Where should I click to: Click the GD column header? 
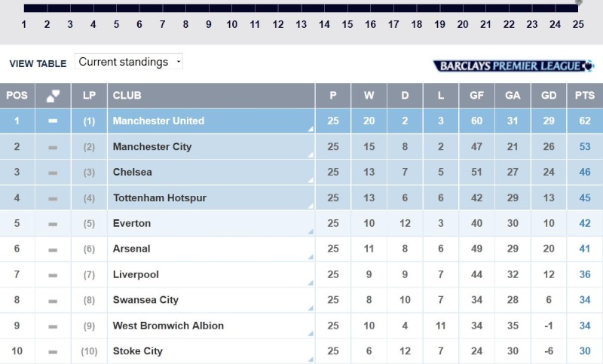549,96
